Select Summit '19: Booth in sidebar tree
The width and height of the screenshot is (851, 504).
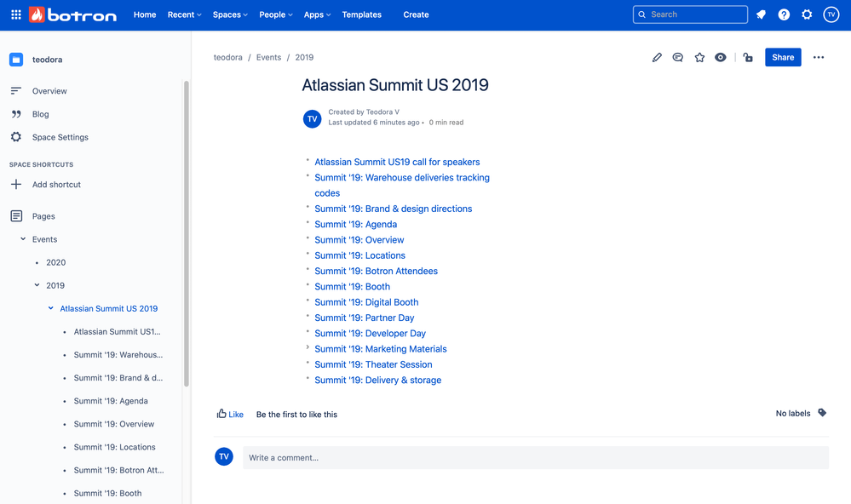pyautogui.click(x=107, y=493)
